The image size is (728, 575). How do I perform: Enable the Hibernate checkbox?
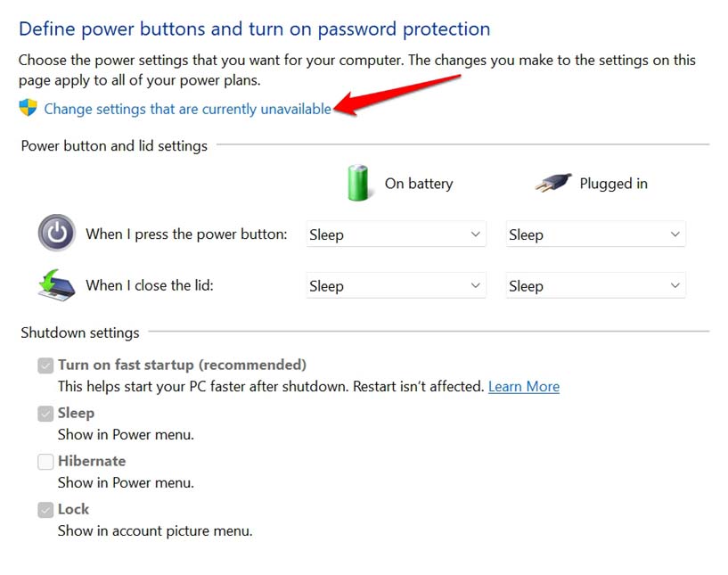45,462
